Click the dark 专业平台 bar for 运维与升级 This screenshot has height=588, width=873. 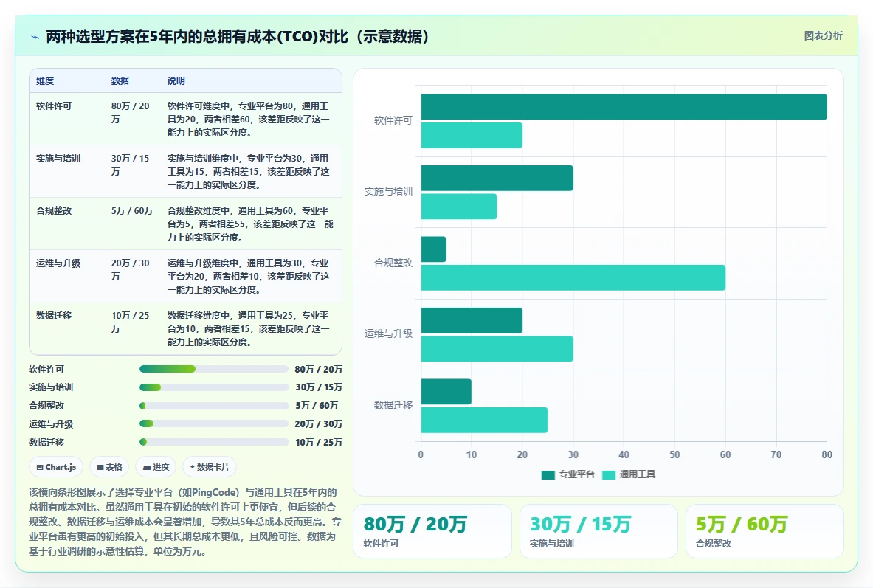[x=472, y=321]
